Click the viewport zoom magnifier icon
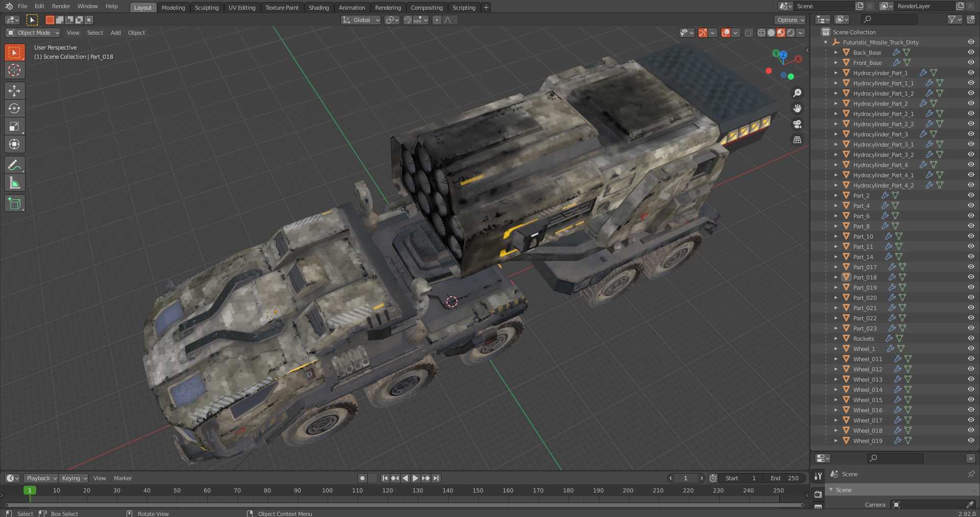Image resolution: width=980 pixels, height=517 pixels. [797, 93]
